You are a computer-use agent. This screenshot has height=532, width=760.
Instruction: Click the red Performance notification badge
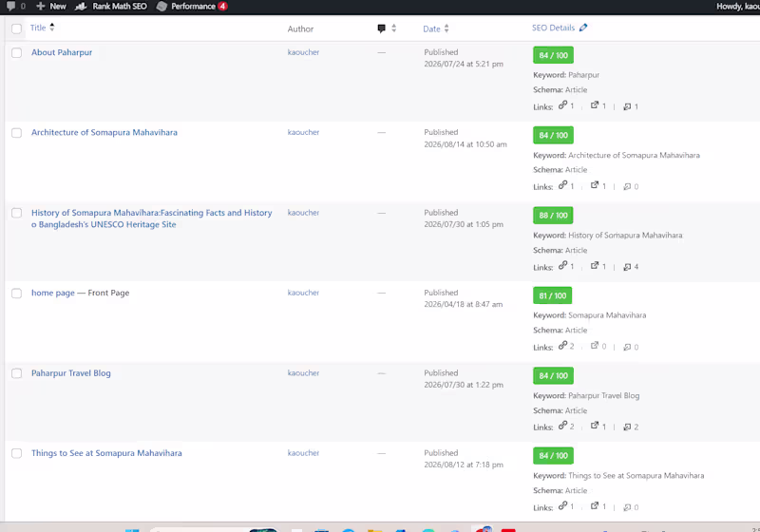tap(222, 6)
